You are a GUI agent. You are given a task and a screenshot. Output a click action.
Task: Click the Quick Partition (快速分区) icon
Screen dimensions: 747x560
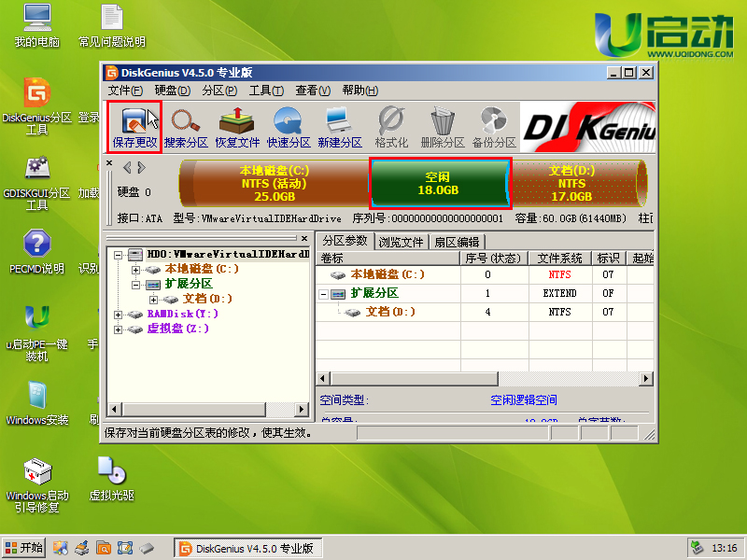pos(288,127)
